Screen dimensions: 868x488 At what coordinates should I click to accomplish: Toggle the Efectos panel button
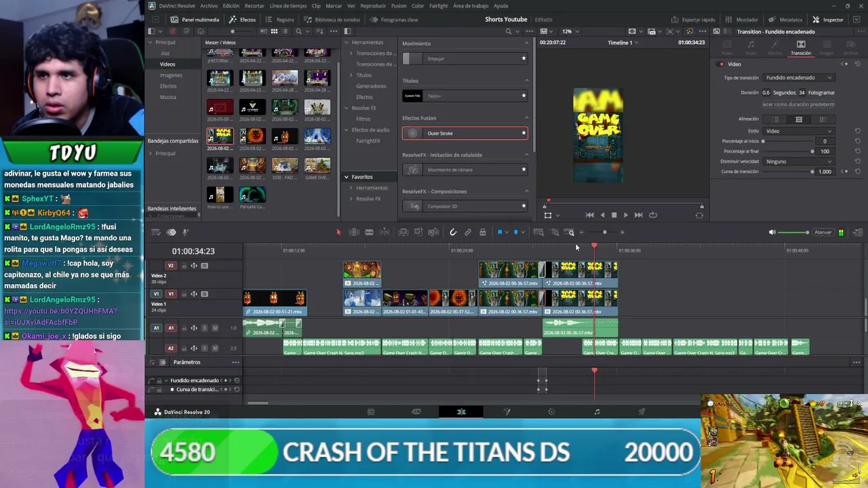pyautogui.click(x=243, y=20)
